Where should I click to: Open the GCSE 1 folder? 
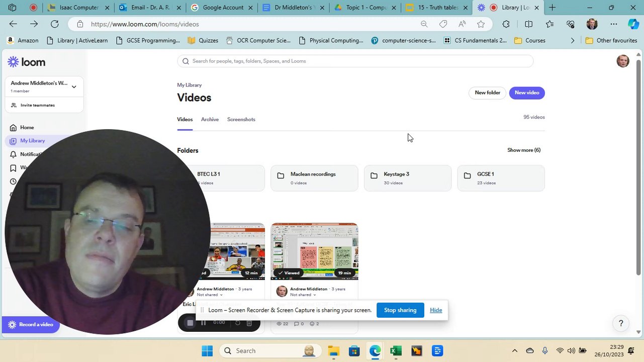[x=501, y=178]
